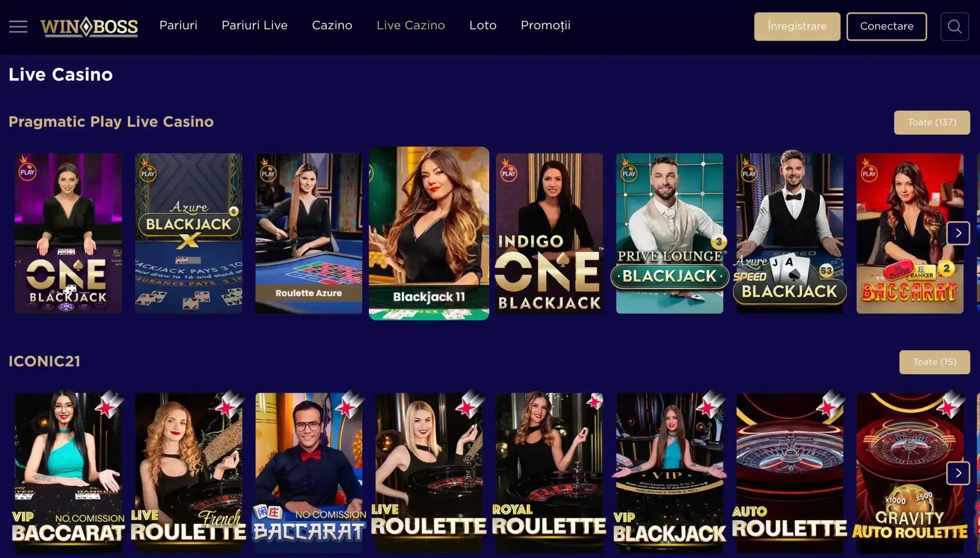Image resolution: width=980 pixels, height=558 pixels.
Task: Go to the Pariuri Live menu
Action: (254, 25)
